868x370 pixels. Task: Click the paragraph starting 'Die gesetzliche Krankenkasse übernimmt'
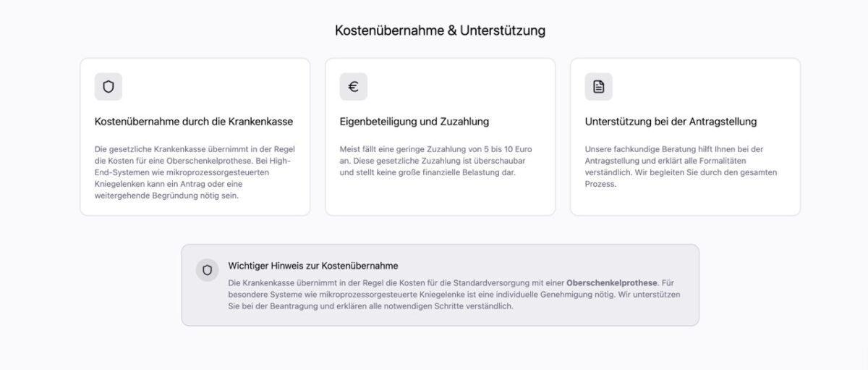click(x=194, y=172)
